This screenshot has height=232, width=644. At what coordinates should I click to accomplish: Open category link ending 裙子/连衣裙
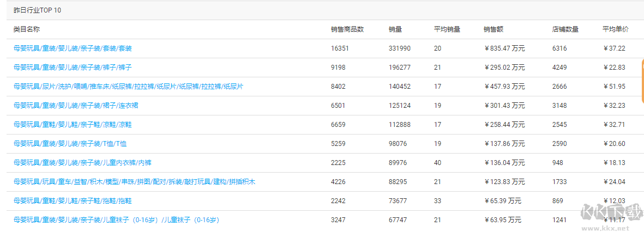[76, 105]
